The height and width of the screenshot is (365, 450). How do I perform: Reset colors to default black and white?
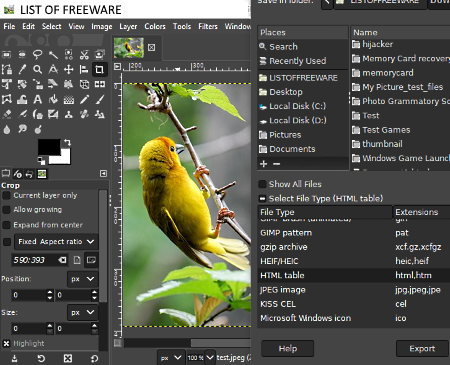41,161
